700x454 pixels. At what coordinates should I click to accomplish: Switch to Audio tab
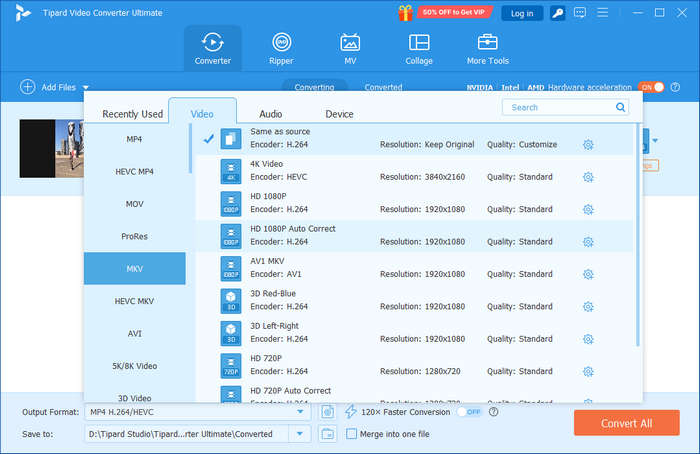271,114
